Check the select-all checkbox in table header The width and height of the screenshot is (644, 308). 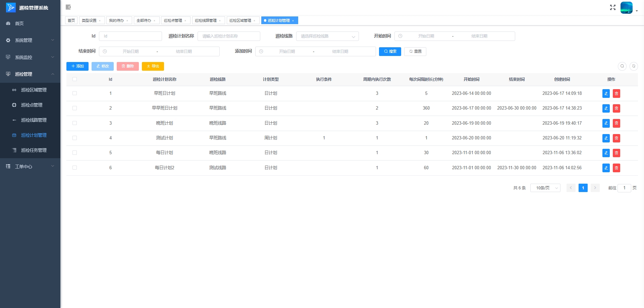[x=74, y=79]
